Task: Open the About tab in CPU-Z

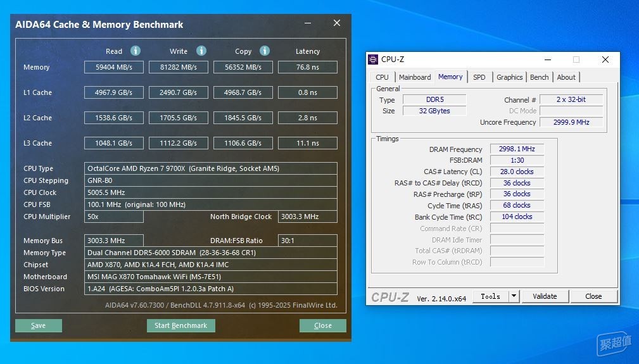Action: coord(566,77)
